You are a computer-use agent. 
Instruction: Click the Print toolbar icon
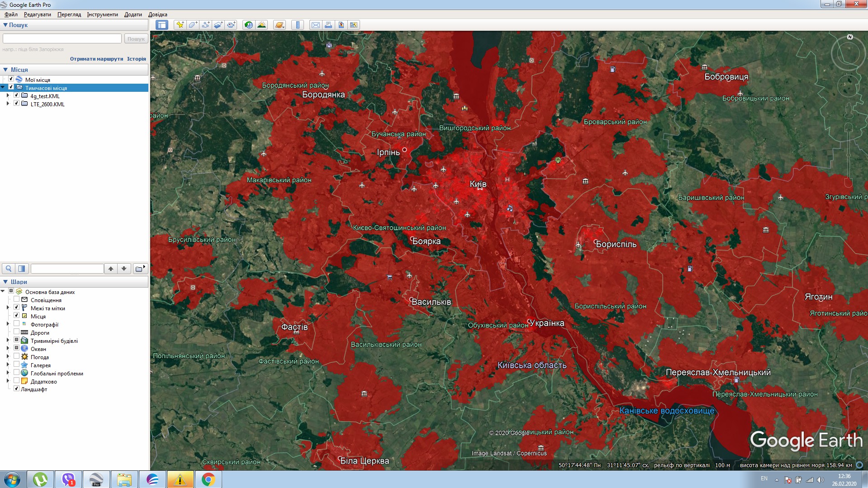point(328,25)
